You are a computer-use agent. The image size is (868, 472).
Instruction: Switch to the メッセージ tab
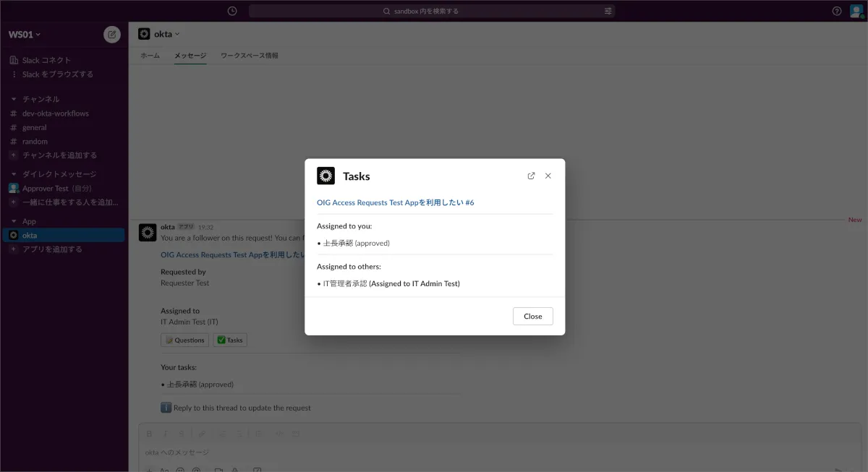(190, 56)
